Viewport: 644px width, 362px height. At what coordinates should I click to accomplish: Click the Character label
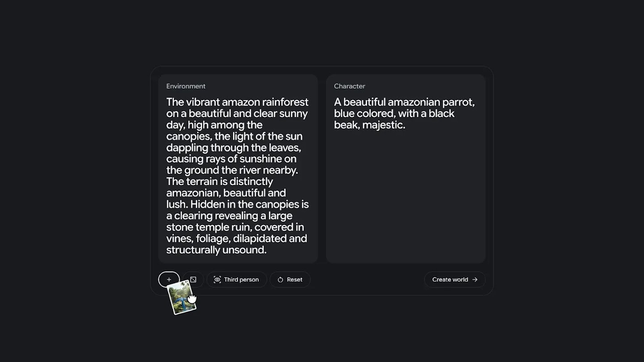click(x=349, y=86)
